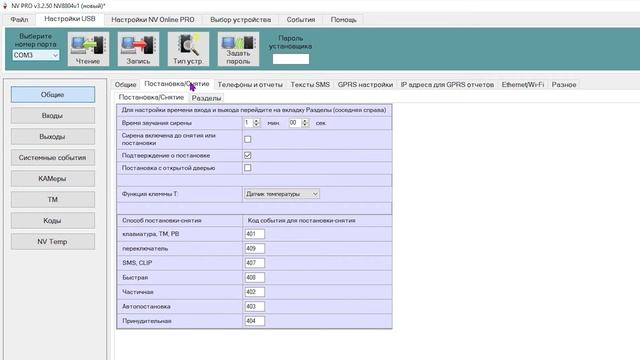The width and height of the screenshot is (640, 360).
Task: Click the Задать пароль icon
Action: click(238, 49)
